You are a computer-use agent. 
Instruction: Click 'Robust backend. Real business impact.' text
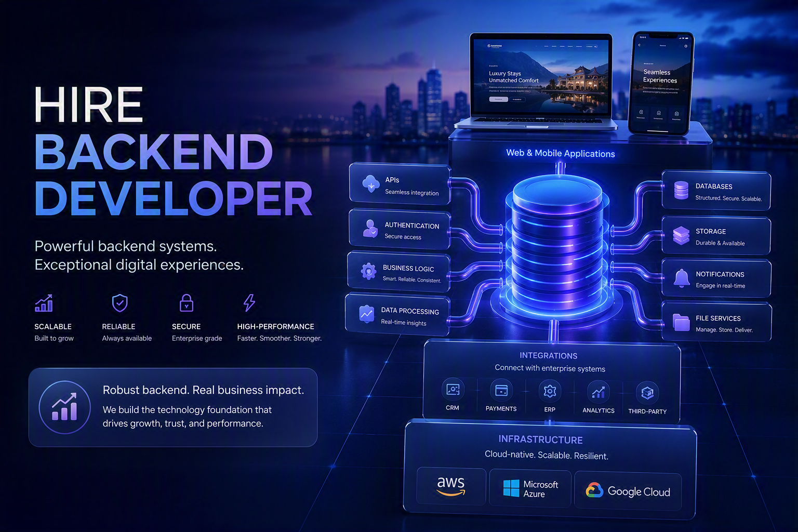coord(203,390)
